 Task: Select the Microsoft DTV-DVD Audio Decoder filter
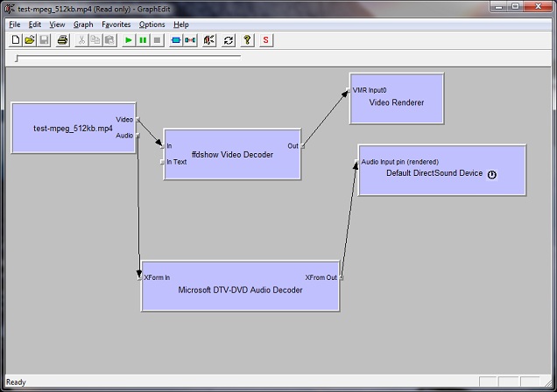tap(241, 286)
